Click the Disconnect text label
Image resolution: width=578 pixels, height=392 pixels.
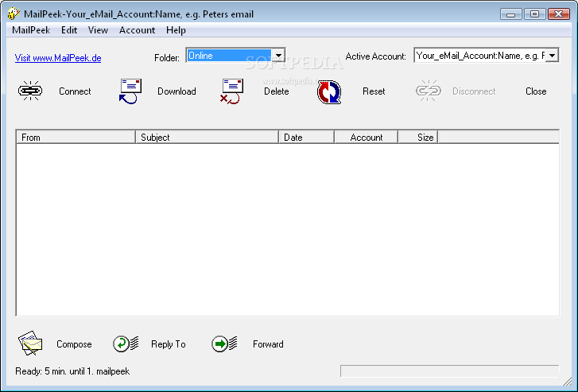(x=474, y=91)
